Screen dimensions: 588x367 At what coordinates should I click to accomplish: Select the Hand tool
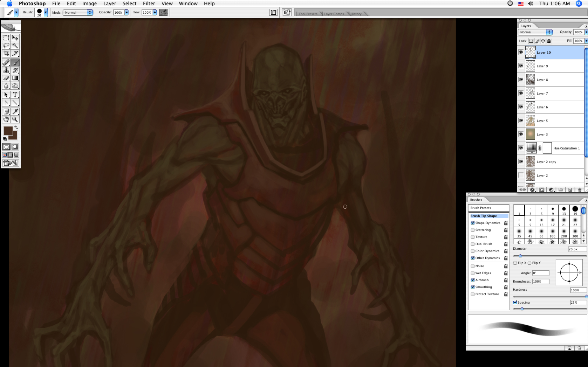[x=6, y=119]
